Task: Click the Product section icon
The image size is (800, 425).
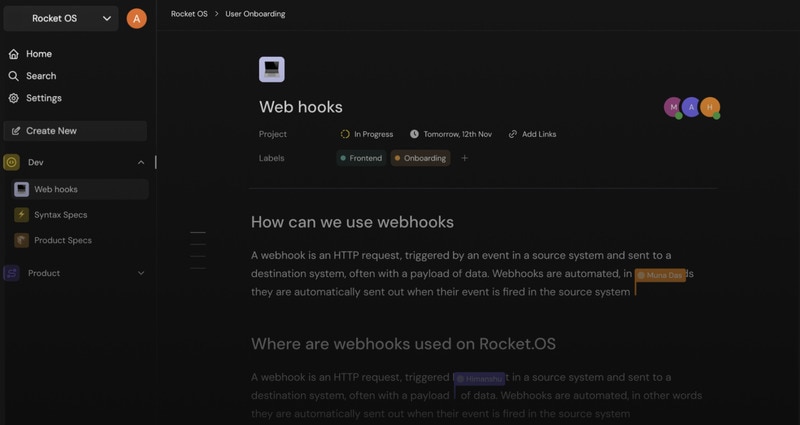Action: coord(12,273)
